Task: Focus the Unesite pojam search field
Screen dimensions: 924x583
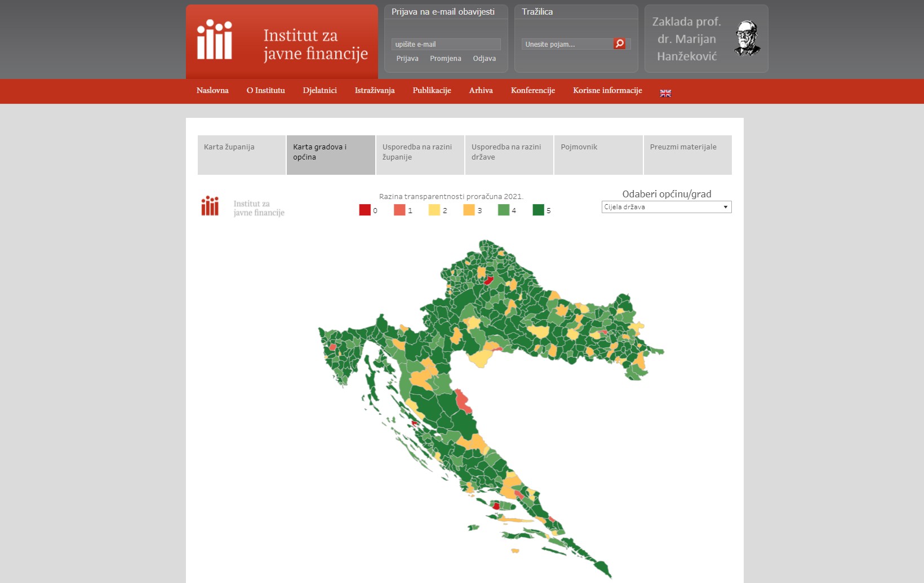Action: point(567,44)
